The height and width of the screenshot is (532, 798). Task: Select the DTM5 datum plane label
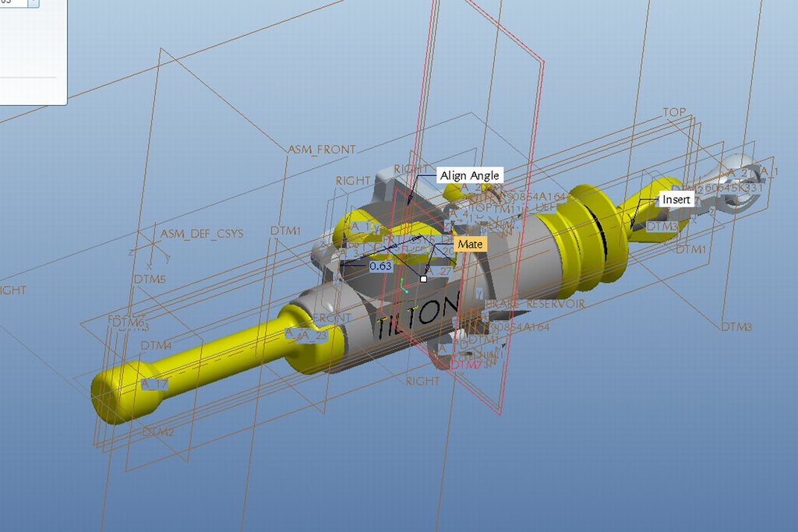tap(150, 279)
